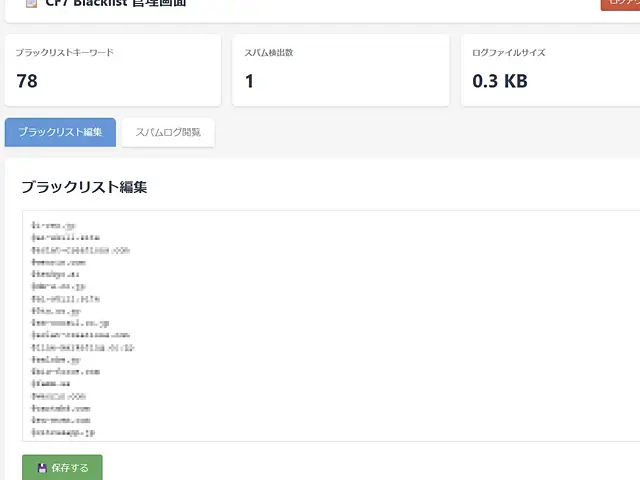Open the スパムログ閲覧 tab
640x480 pixels.
(x=168, y=132)
